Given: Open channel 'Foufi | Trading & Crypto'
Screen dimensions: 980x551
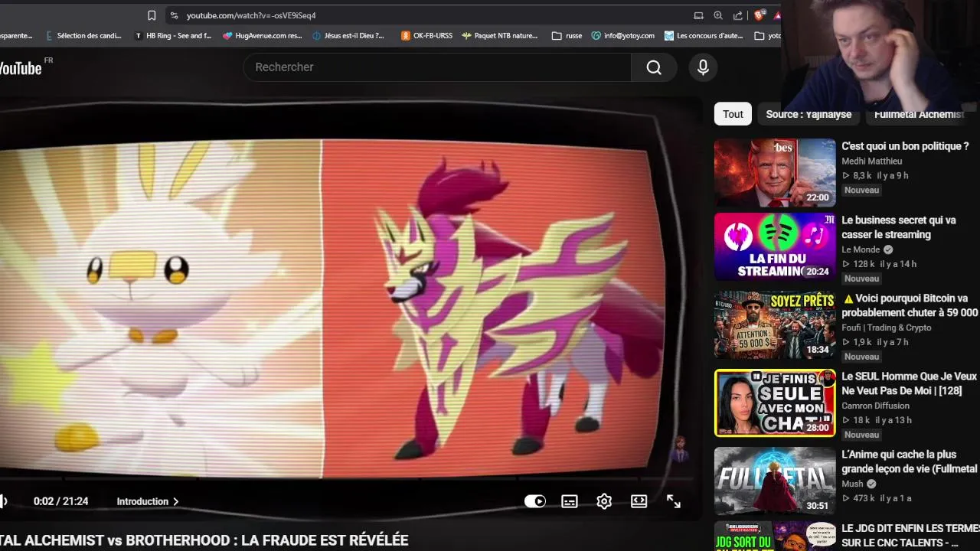Looking at the screenshot, I should coord(887,328).
